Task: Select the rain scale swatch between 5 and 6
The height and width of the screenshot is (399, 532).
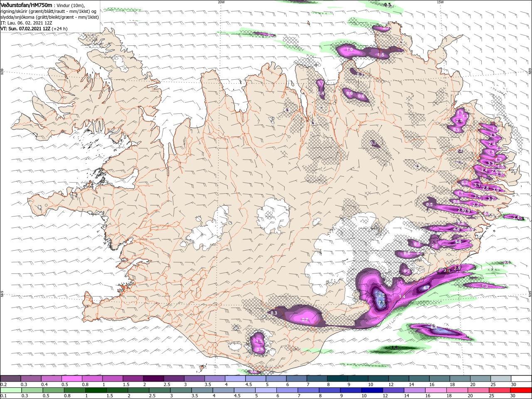Action: click(266, 390)
